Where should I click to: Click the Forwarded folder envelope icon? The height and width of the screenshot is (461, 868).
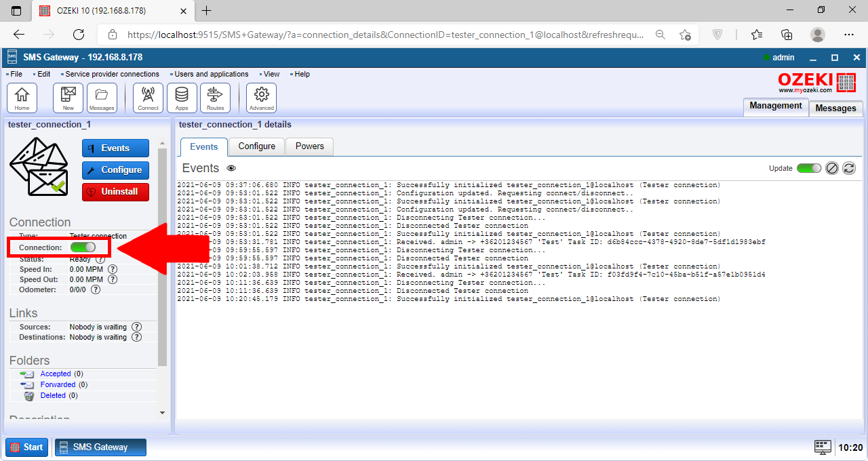[x=27, y=384]
